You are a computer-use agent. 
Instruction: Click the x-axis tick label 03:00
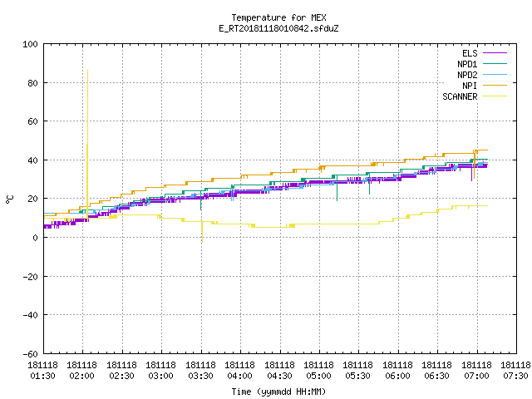click(160, 376)
